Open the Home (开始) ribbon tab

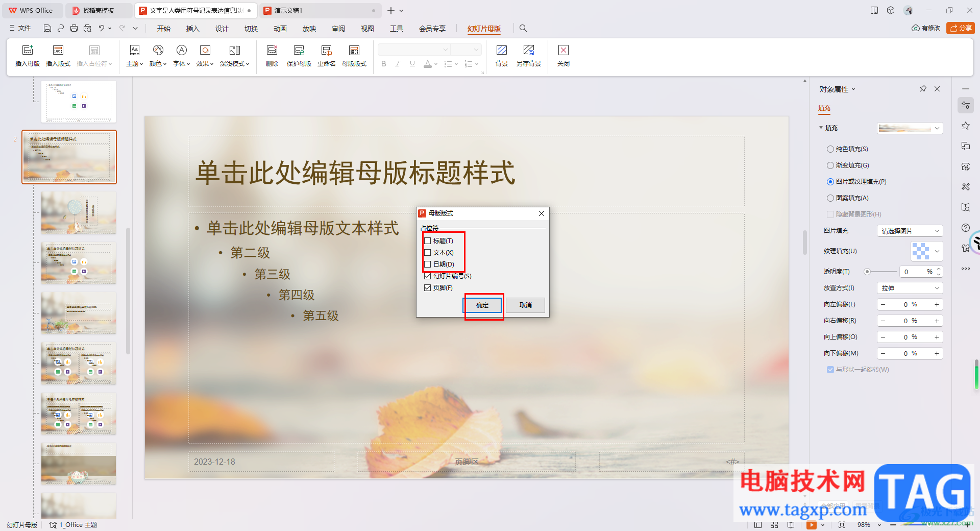(164, 29)
